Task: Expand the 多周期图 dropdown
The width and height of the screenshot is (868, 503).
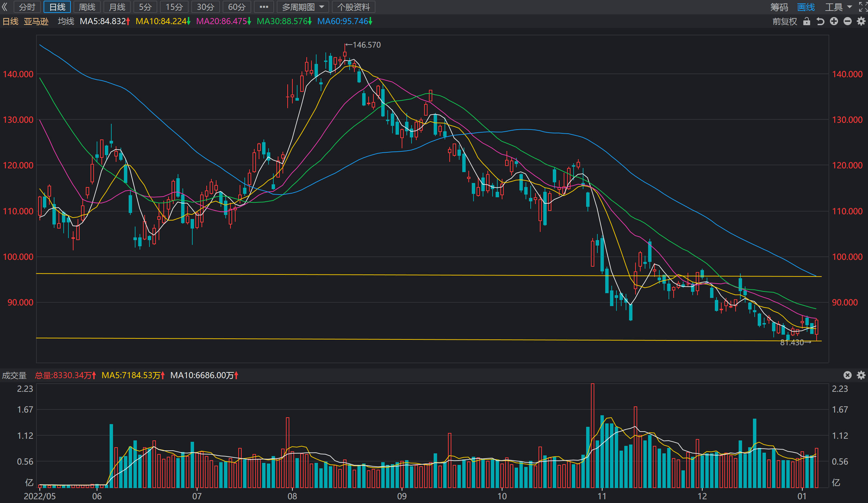Action: coord(303,7)
